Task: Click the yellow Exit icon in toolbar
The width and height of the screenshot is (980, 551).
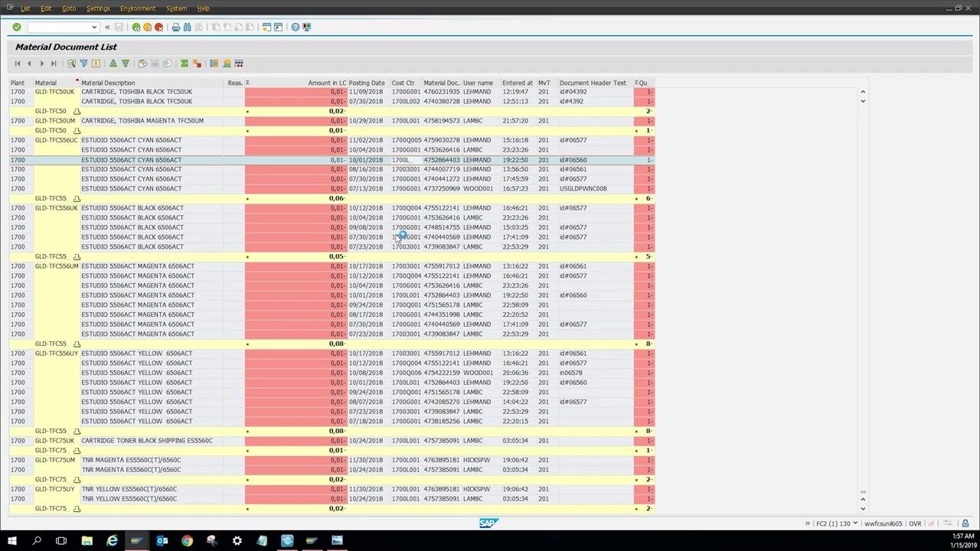Action: click(148, 27)
